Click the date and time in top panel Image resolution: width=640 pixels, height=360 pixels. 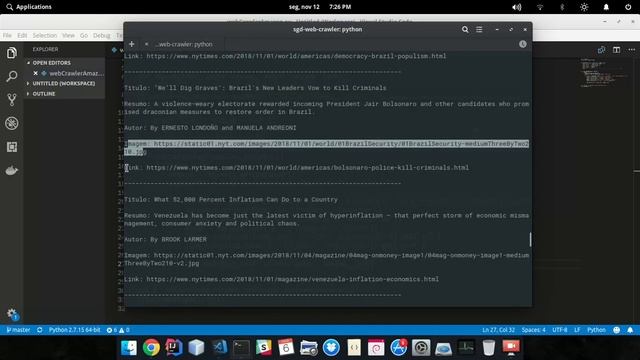320,7
